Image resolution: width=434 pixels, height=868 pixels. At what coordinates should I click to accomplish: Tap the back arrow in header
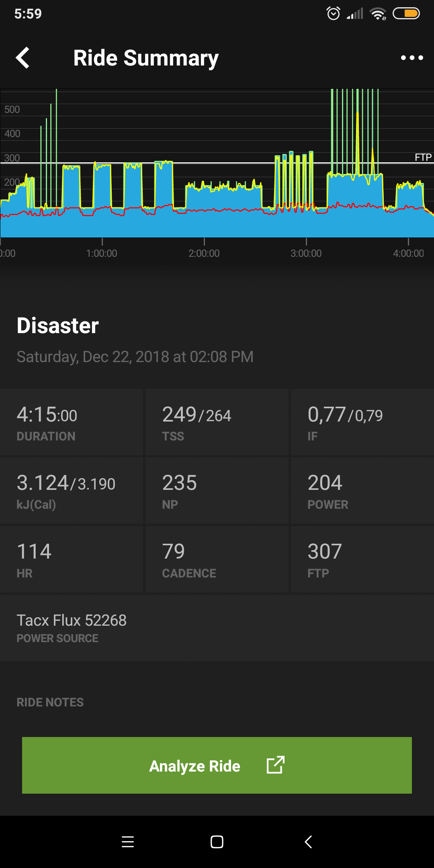click(23, 58)
